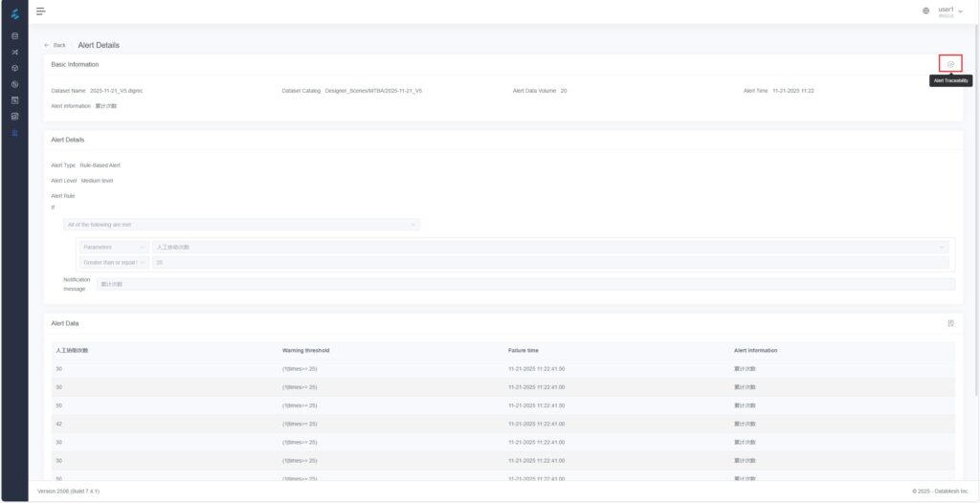
Task: Open the database icon in the sidebar
Action: [x=14, y=36]
